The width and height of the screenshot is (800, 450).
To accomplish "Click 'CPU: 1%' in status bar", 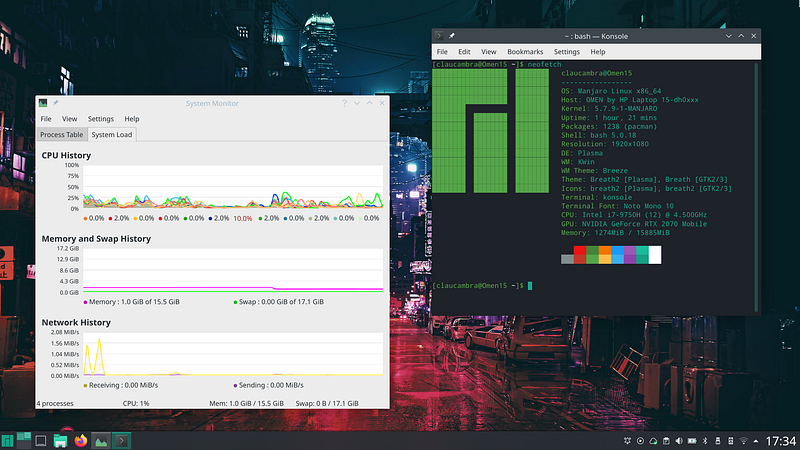I will [x=136, y=404].
